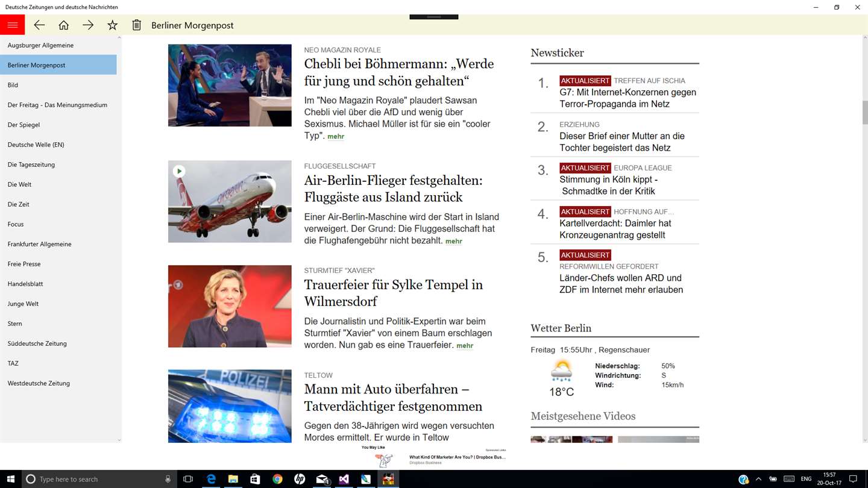This screenshot has height=488, width=868.
Task: Click the Wetter Berlin heading
Action: (561, 328)
